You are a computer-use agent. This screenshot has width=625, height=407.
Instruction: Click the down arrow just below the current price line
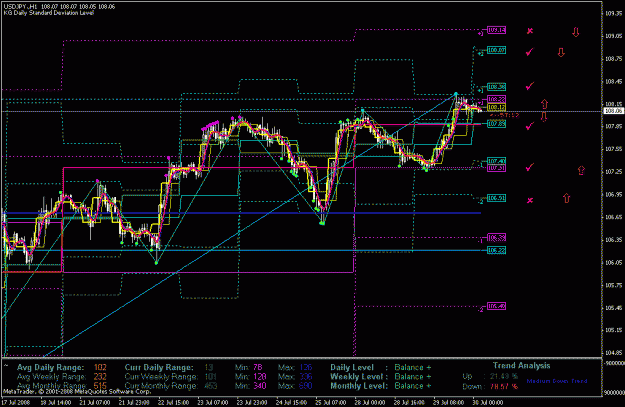tap(544, 116)
